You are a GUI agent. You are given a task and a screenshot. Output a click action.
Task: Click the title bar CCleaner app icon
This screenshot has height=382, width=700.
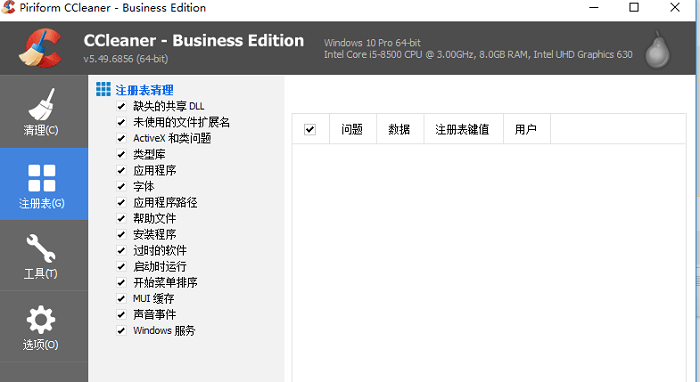[8, 7]
